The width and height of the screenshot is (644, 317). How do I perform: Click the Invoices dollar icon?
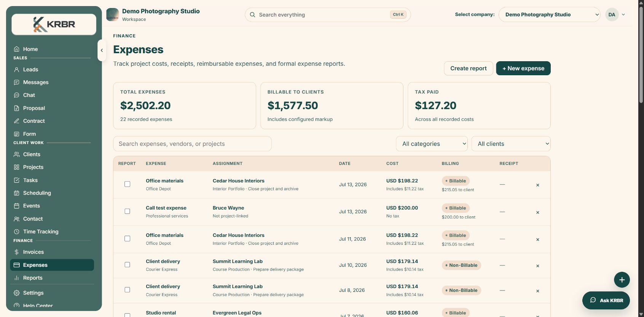[x=17, y=252]
